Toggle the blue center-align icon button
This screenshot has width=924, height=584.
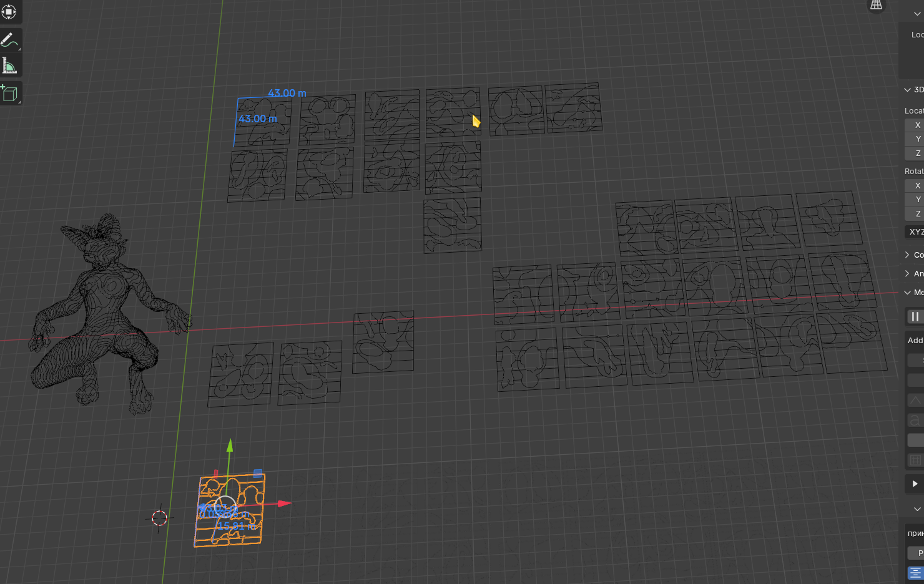pos(915,573)
